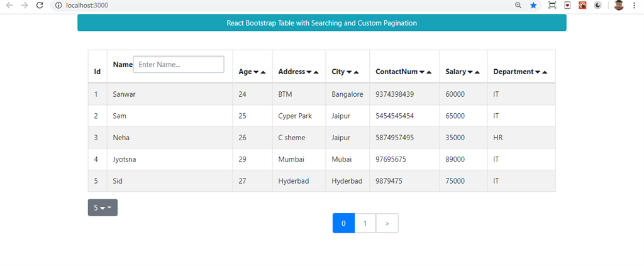Screen dimensions: 644x266
Task: Reload the page with browser refresh icon
Action: coord(40,5)
